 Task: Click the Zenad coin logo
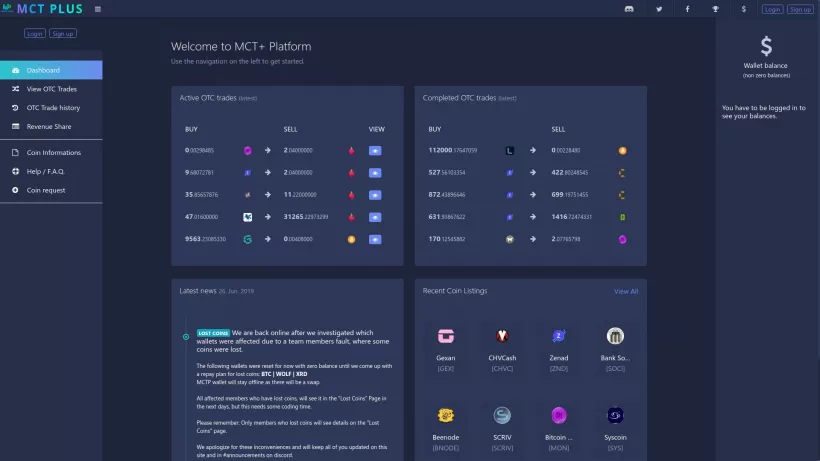coord(558,336)
